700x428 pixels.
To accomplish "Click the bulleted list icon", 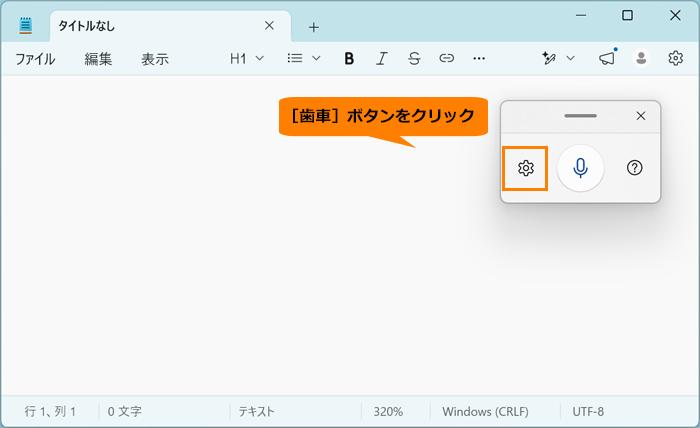I will (x=295, y=58).
